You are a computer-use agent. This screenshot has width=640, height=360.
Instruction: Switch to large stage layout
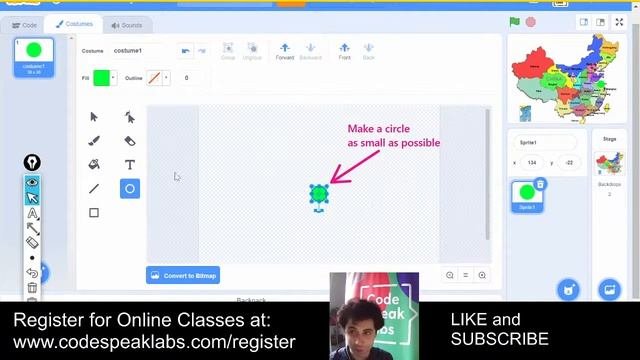[600, 22]
